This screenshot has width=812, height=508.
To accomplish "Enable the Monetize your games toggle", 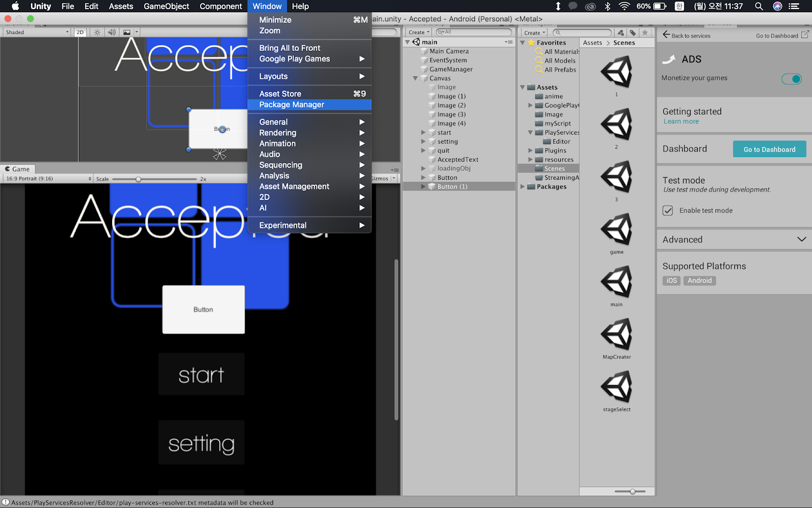I will [x=791, y=79].
